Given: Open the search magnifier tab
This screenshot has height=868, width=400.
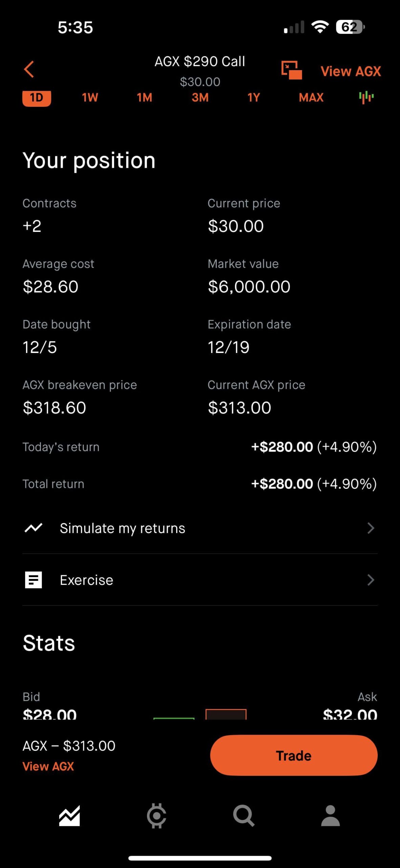Looking at the screenshot, I should 244,816.
